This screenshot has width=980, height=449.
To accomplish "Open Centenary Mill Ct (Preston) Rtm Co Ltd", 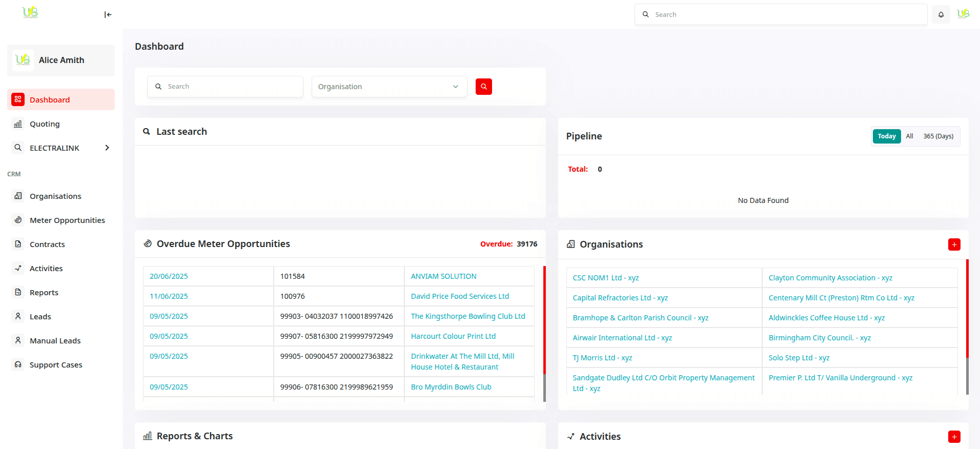I will [841, 298].
